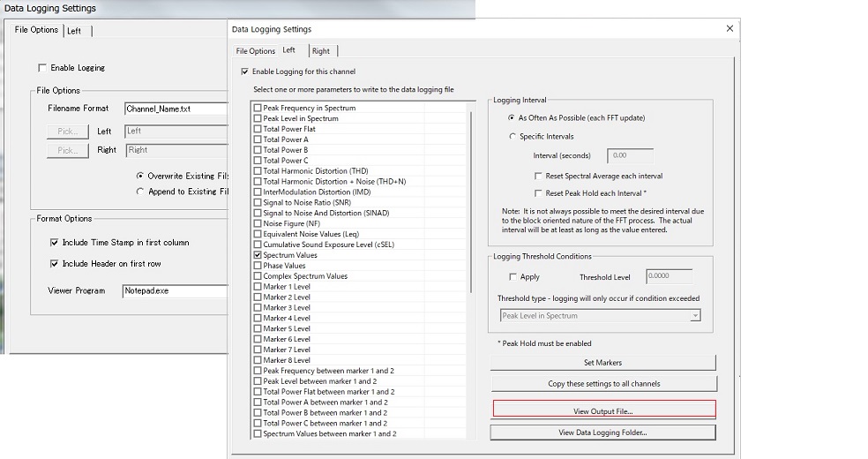Check Total Power A between marker 1 and 2
Image resolution: width=868 pixels, height=459 pixels.
[x=258, y=403]
